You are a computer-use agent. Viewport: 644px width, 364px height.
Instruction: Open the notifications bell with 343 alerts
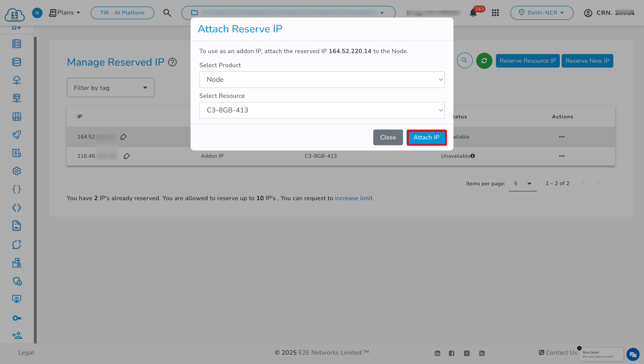click(x=473, y=13)
